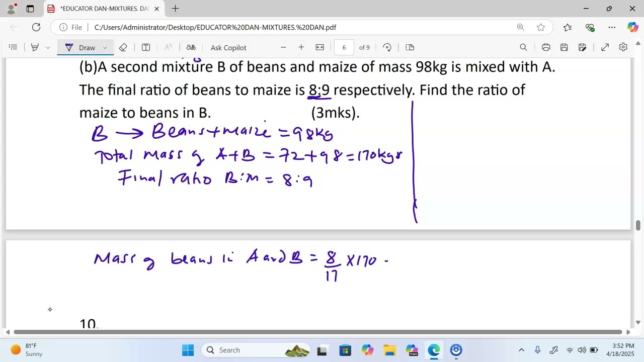Screen dimensions: 644x362
Task: Save the PDF file
Action: (564, 47)
